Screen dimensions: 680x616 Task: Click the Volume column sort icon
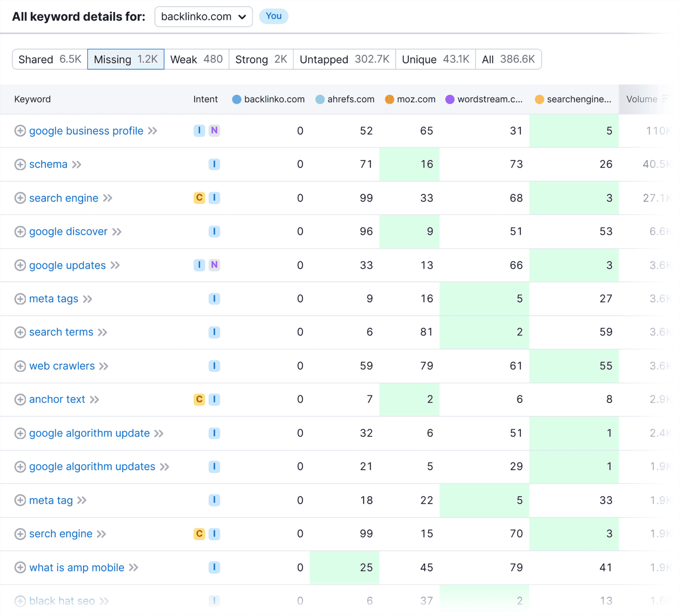(x=665, y=99)
